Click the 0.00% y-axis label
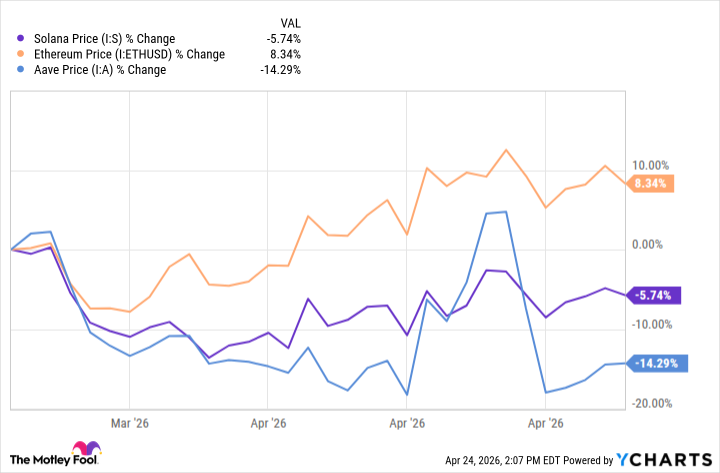The image size is (720, 473). tap(651, 245)
